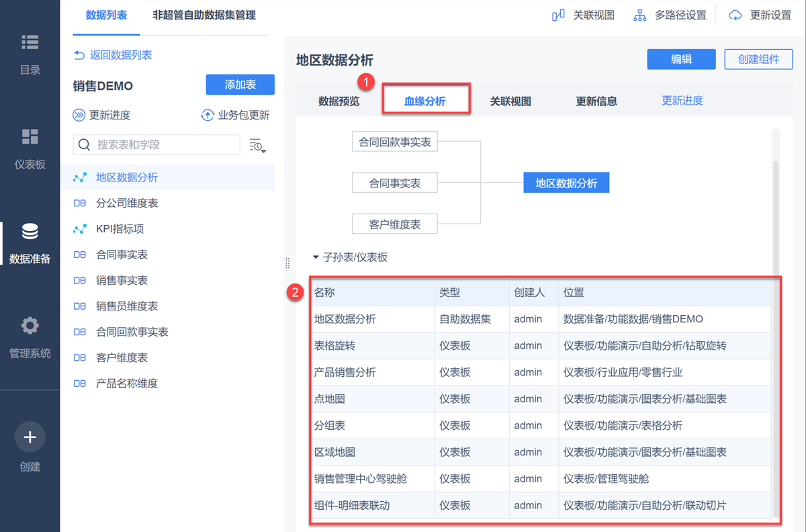Collapse the 子孙表/仪表板 section
The image size is (806, 532).
316,257
